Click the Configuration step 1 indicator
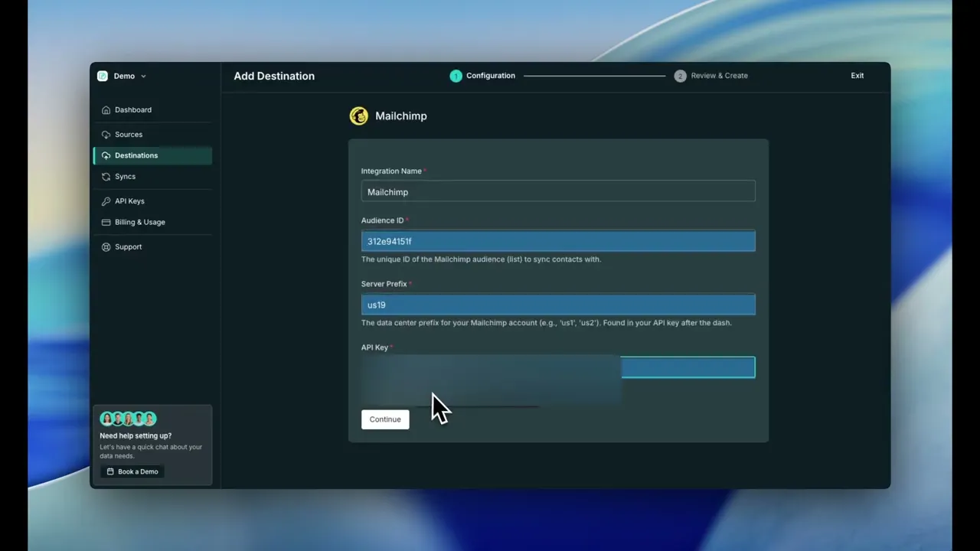Screen dimensions: 980x551 pos(456,76)
